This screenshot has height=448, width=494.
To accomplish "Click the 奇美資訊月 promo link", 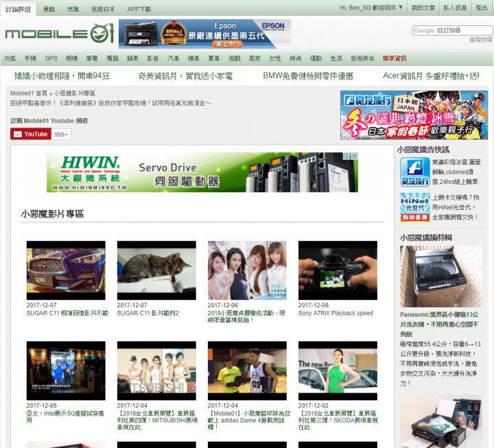I will (185, 75).
